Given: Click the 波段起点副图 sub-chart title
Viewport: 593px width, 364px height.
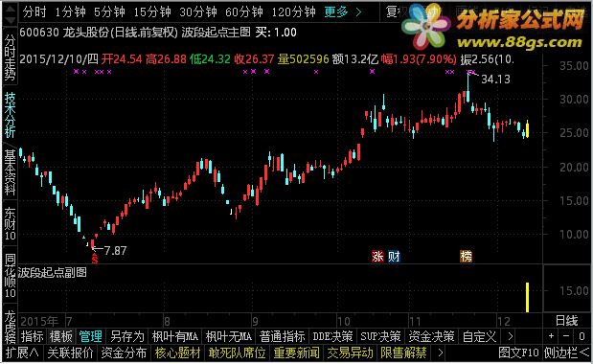Looking at the screenshot, I should (x=52, y=272).
